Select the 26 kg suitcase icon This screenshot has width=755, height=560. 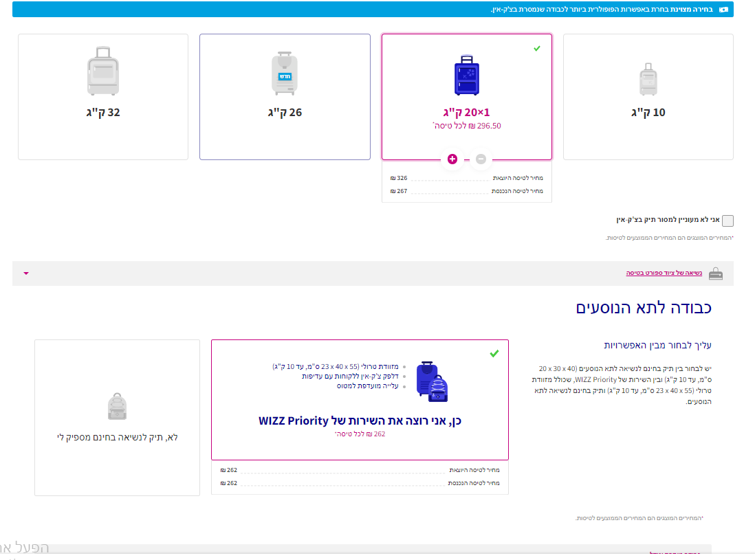pyautogui.click(x=285, y=73)
